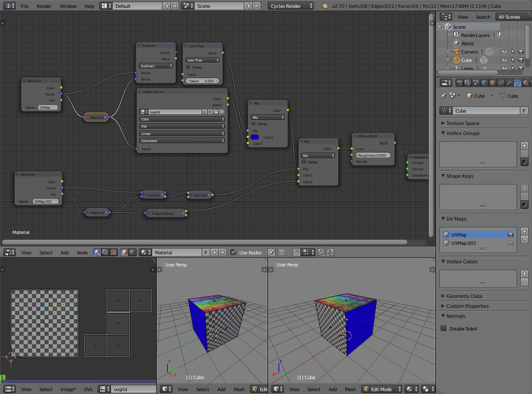
Task: Open image file icon in Image Texture node
Action: tap(216, 112)
